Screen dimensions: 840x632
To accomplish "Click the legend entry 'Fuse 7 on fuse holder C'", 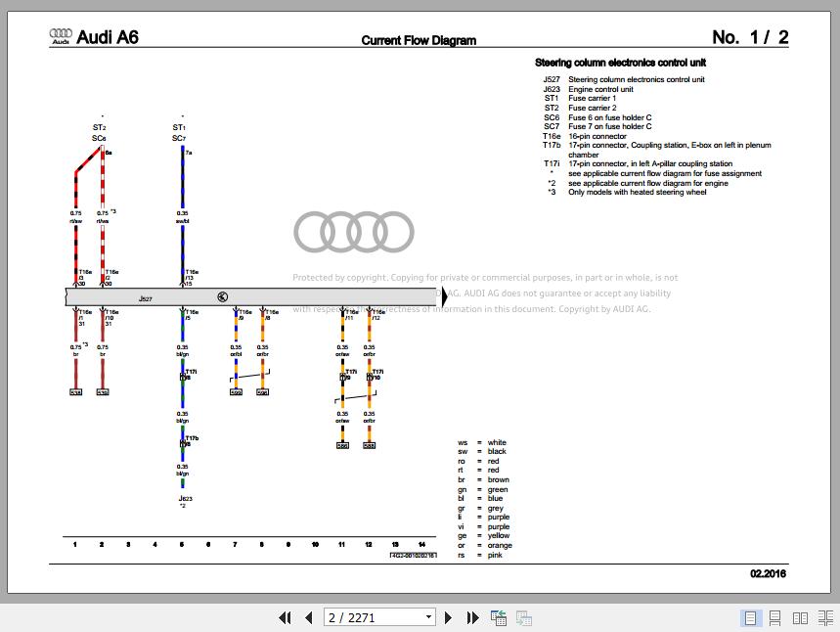I will tap(609, 126).
